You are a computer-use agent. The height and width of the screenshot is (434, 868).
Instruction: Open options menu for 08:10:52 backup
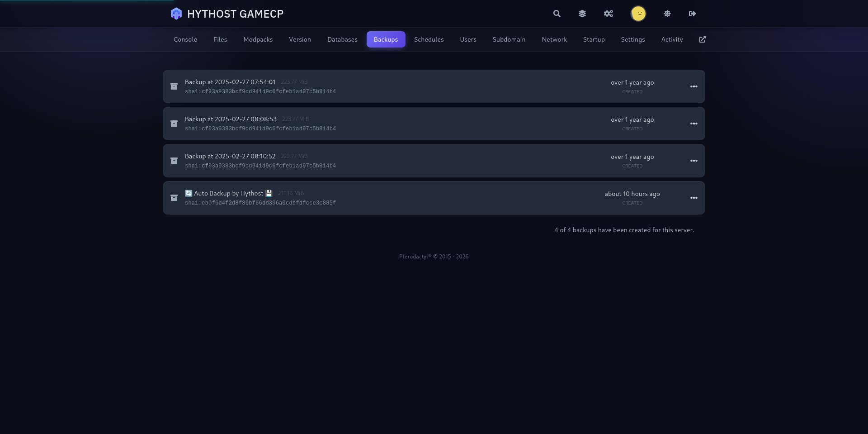(x=694, y=161)
